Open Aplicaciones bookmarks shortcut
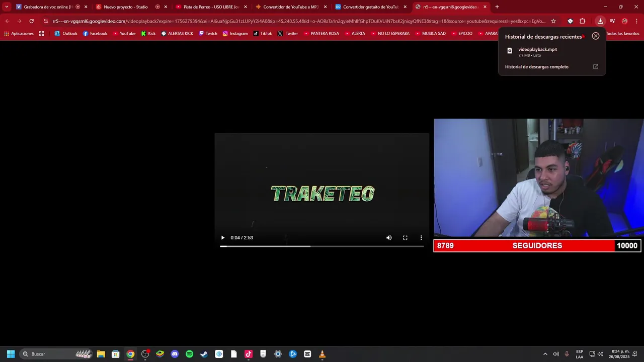Screen dimensions: 644x362 (19, 34)
